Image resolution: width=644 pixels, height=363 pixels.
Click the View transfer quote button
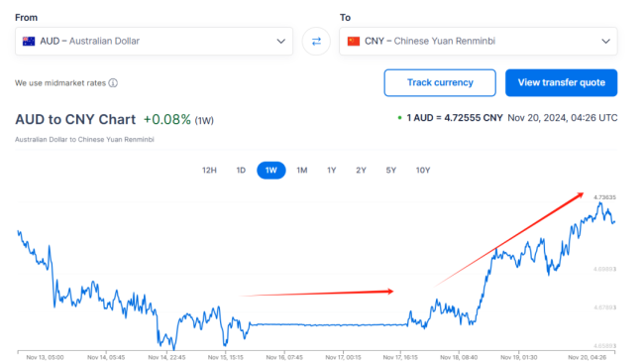point(561,82)
